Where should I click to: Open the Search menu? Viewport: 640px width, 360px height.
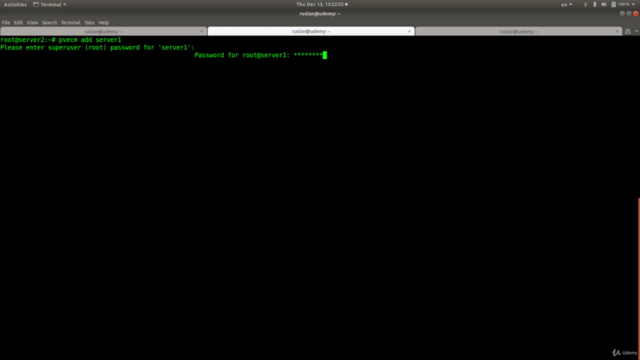coord(49,22)
